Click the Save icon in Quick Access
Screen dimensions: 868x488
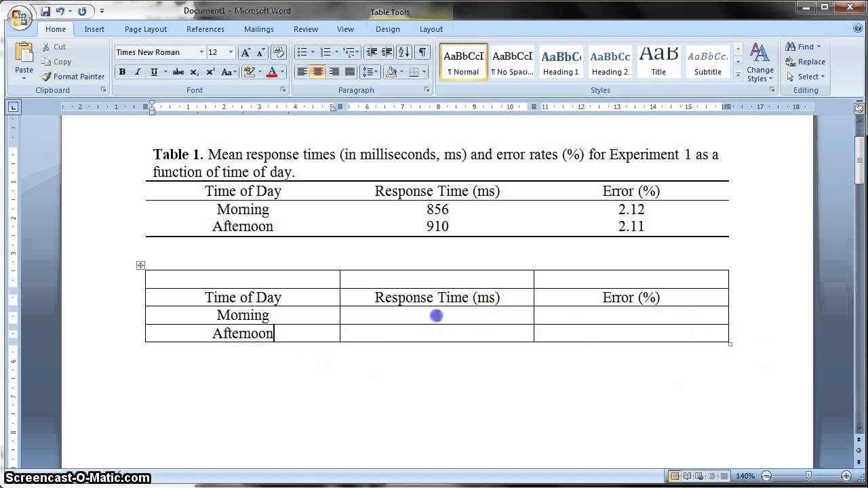[x=45, y=11]
